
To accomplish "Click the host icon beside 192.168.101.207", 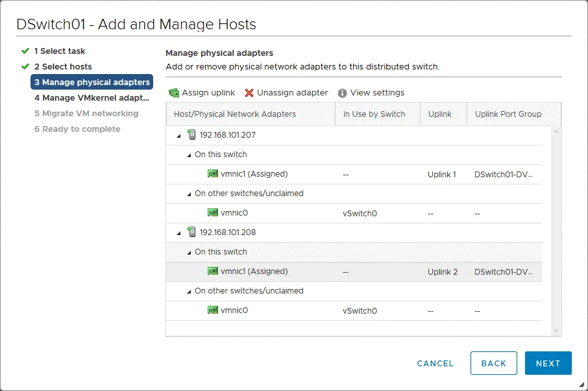I will pyautogui.click(x=192, y=134).
